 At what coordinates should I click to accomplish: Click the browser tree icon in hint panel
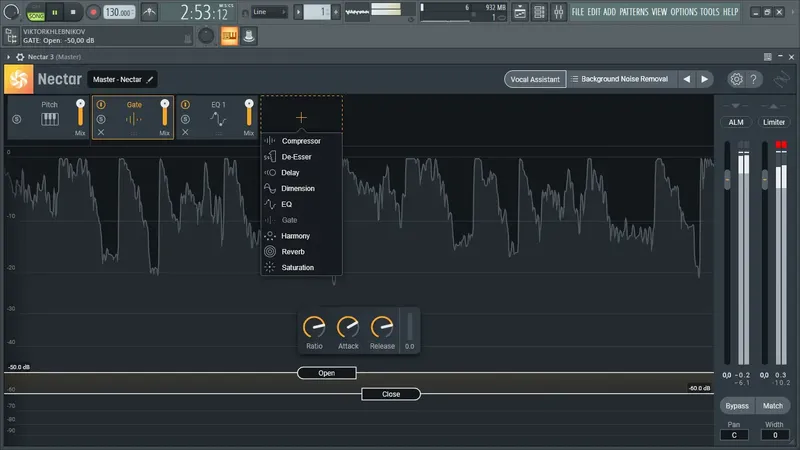[11, 36]
